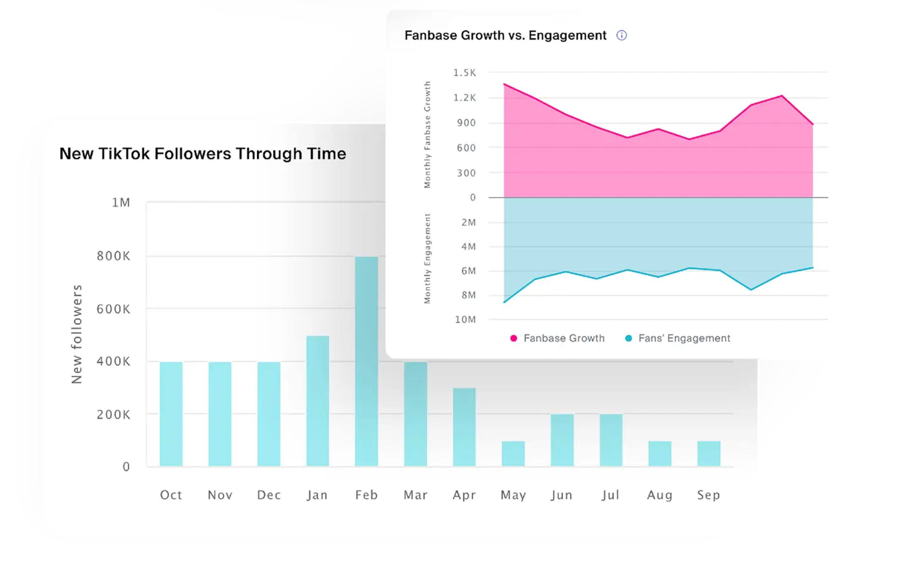This screenshot has height=588, width=902.
Task: Click the info icon beside Fanbase Growth title
Action: (x=622, y=36)
